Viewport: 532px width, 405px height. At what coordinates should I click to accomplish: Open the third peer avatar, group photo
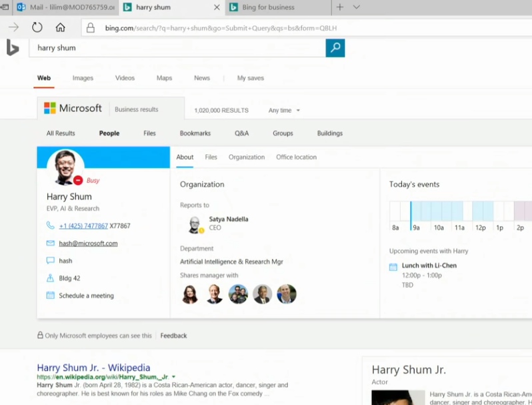pyautogui.click(x=238, y=294)
